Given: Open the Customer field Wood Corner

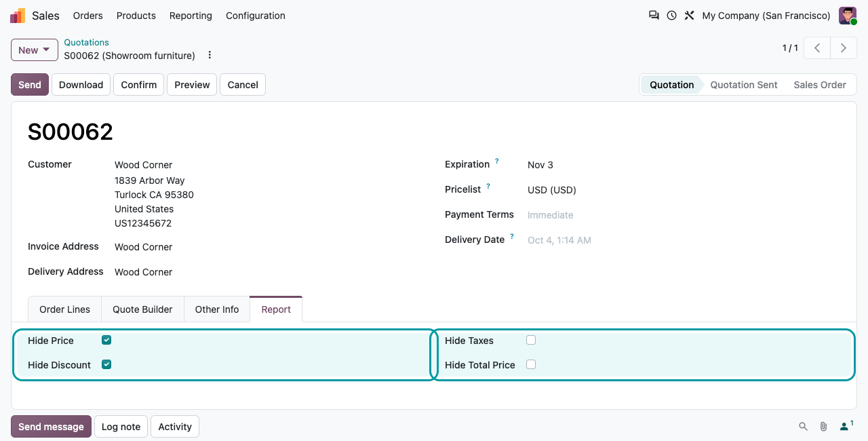Looking at the screenshot, I should point(144,165).
